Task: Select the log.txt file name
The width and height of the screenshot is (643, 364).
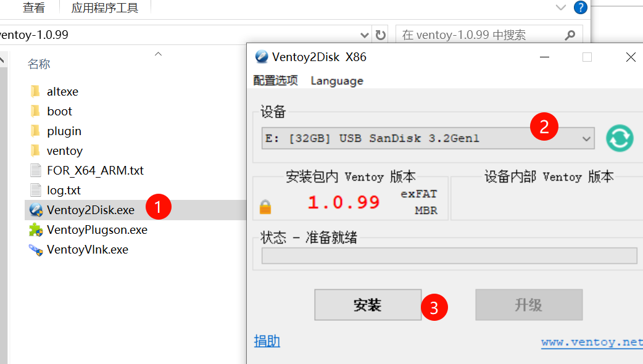Action: (x=64, y=190)
